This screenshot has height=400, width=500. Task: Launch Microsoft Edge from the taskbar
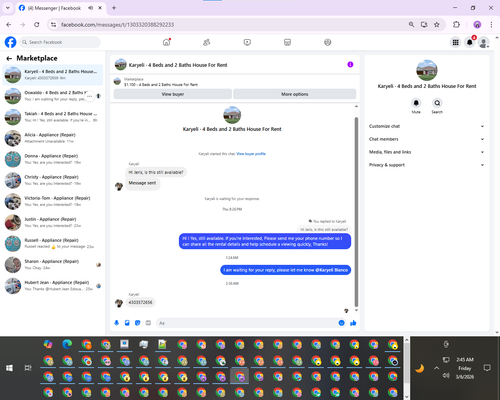[x=67, y=344]
